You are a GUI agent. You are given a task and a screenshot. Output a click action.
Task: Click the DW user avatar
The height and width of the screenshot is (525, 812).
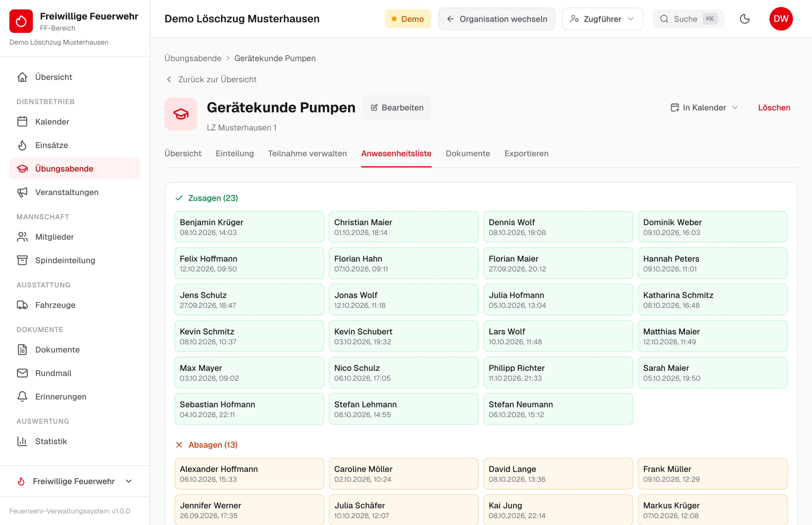click(x=781, y=19)
